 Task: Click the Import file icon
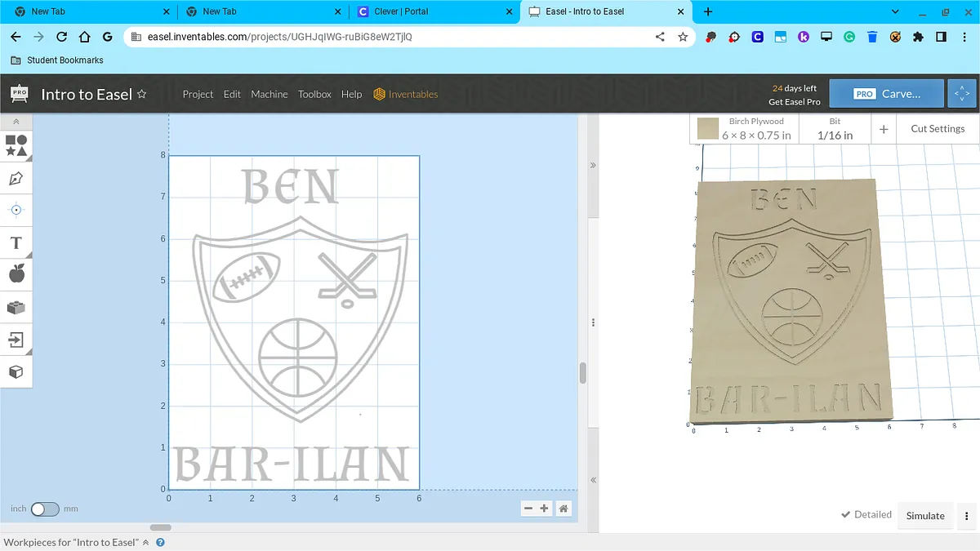[16, 340]
